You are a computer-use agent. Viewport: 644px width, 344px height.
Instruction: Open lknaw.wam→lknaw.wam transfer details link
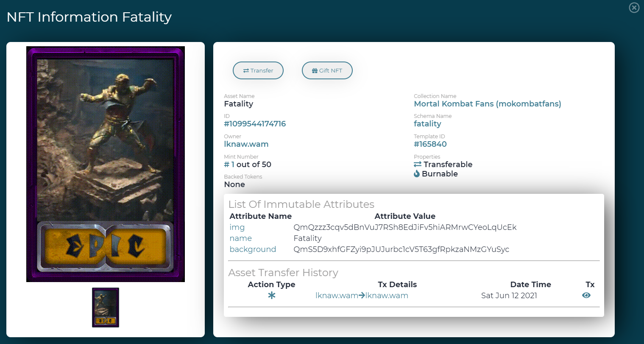tap(362, 296)
